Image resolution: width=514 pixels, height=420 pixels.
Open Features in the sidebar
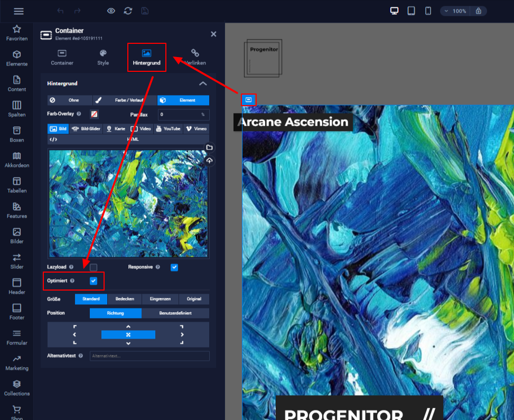(17, 210)
